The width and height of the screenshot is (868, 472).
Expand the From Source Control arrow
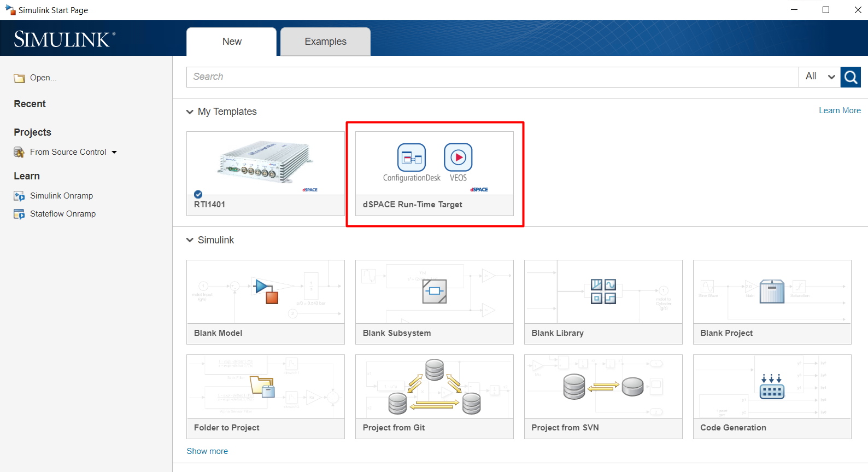pyautogui.click(x=114, y=152)
